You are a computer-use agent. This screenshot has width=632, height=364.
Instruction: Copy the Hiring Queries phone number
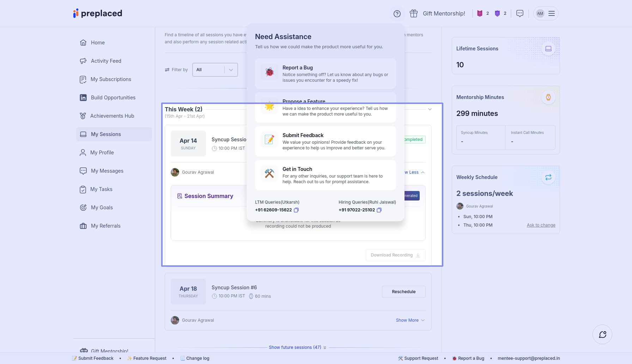[x=379, y=210]
